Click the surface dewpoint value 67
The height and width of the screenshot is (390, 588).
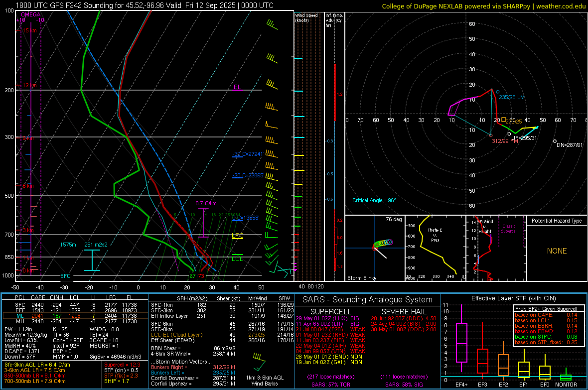tap(192, 276)
